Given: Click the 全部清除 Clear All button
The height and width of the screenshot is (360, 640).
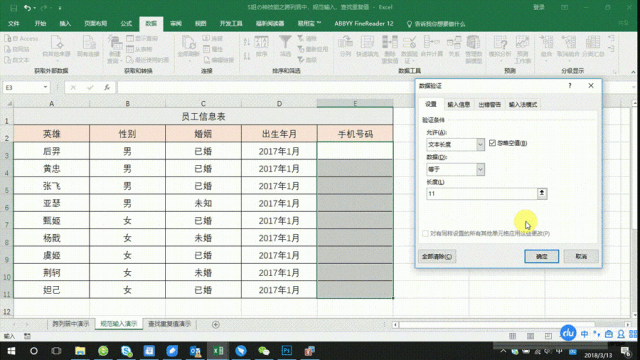Looking at the screenshot, I should (x=437, y=256).
